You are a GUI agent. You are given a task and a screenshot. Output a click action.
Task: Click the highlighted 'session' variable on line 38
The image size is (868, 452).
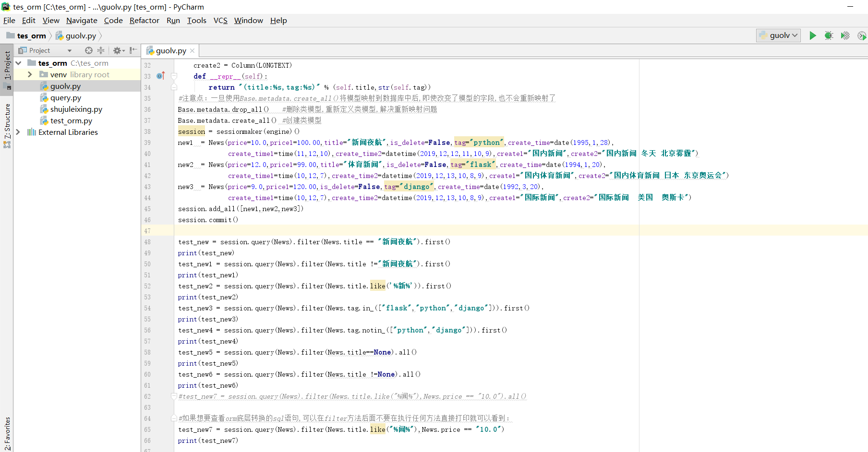point(192,131)
